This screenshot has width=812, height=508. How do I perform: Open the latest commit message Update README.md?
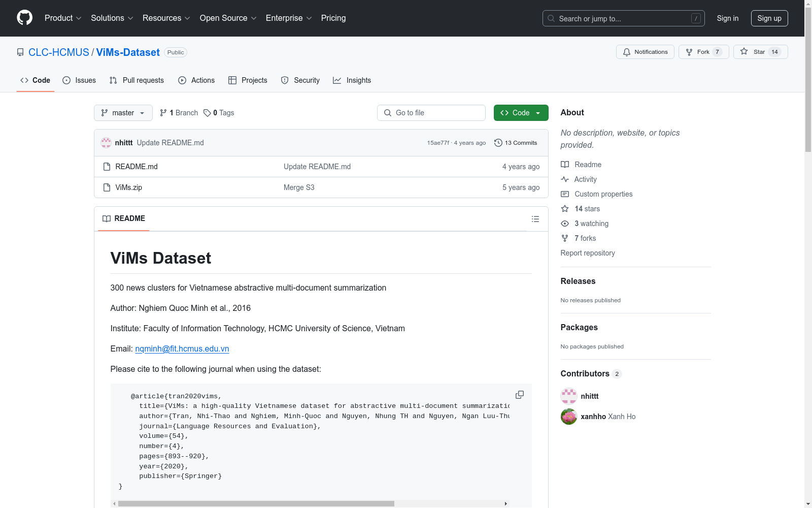click(171, 143)
